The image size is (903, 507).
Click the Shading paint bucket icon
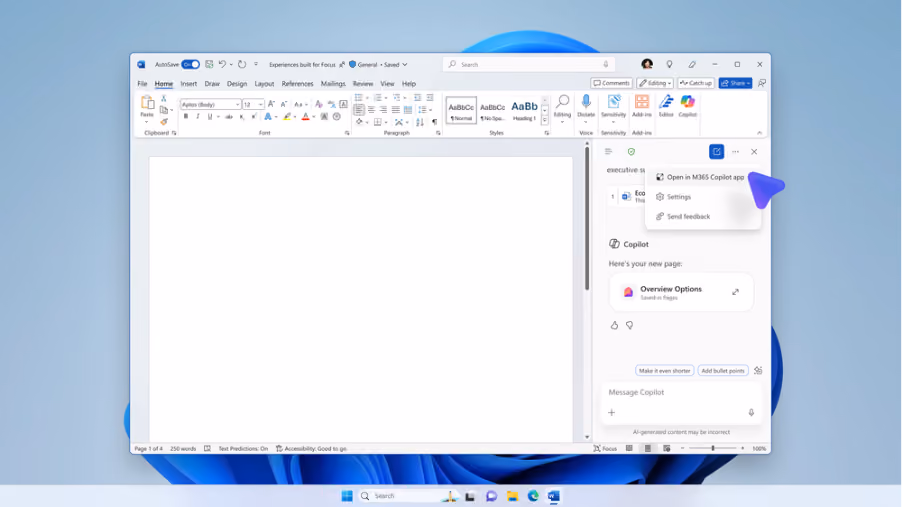(359, 122)
